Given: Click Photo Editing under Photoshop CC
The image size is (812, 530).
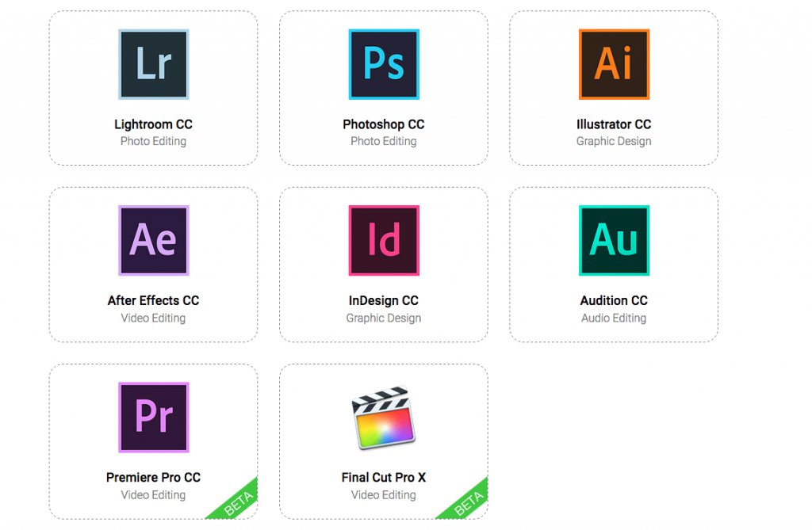Looking at the screenshot, I should 384,141.
